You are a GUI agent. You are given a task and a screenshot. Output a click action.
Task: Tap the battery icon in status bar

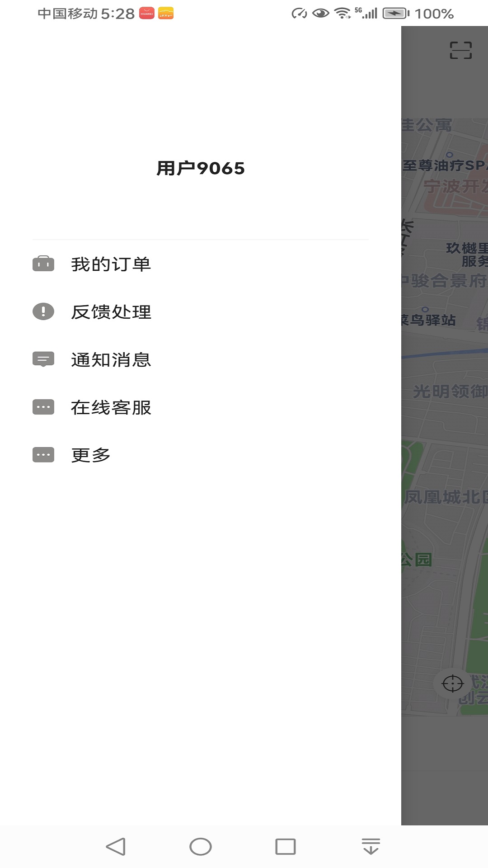click(x=396, y=14)
